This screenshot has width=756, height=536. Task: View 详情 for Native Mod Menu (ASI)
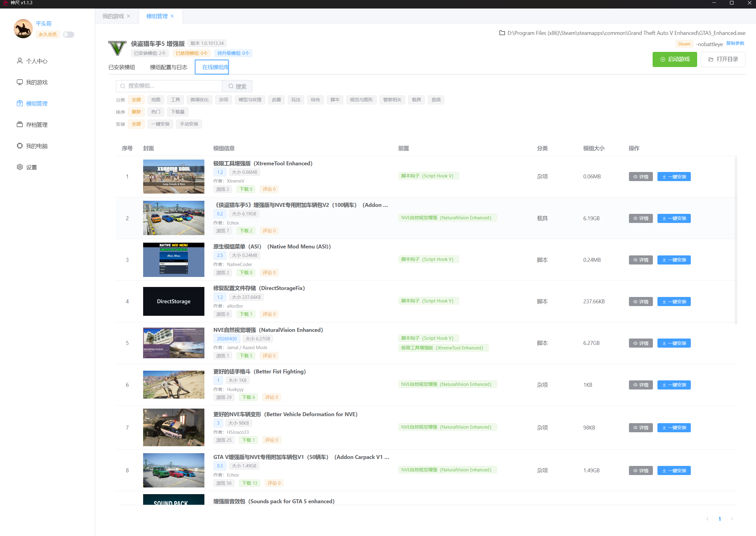click(640, 260)
